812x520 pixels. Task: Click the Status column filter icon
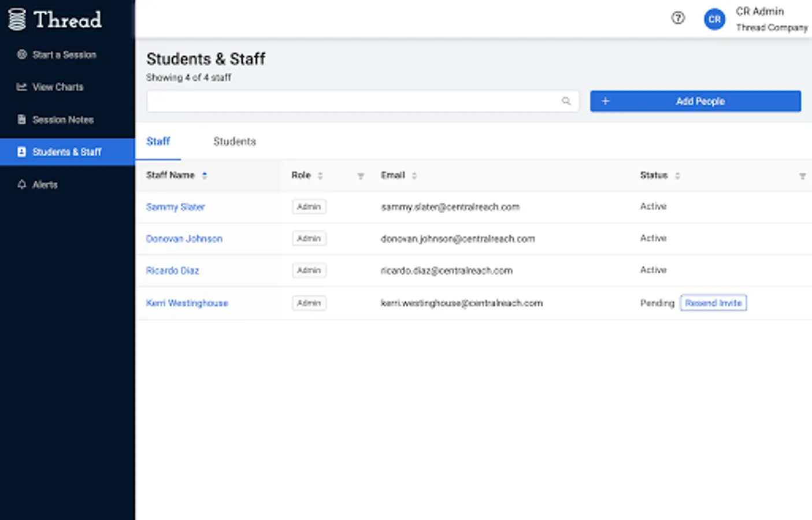coord(802,176)
